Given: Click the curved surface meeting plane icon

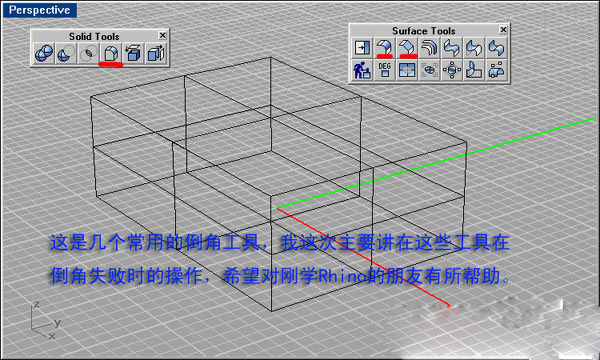Looking at the screenshot, I should [x=474, y=70].
